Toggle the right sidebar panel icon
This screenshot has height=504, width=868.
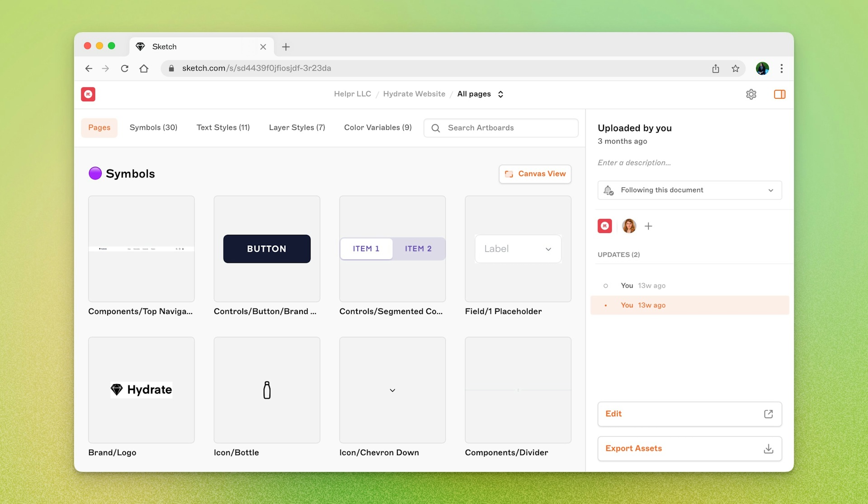coord(780,94)
